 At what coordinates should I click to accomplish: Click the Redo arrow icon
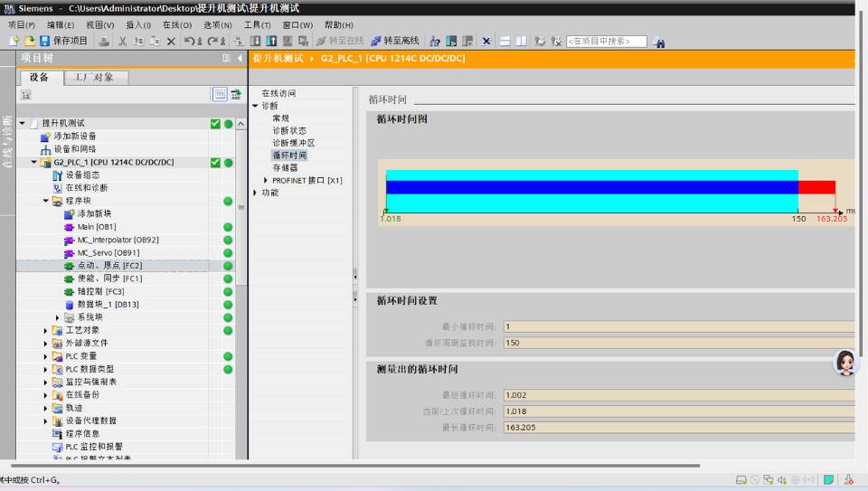tap(212, 41)
